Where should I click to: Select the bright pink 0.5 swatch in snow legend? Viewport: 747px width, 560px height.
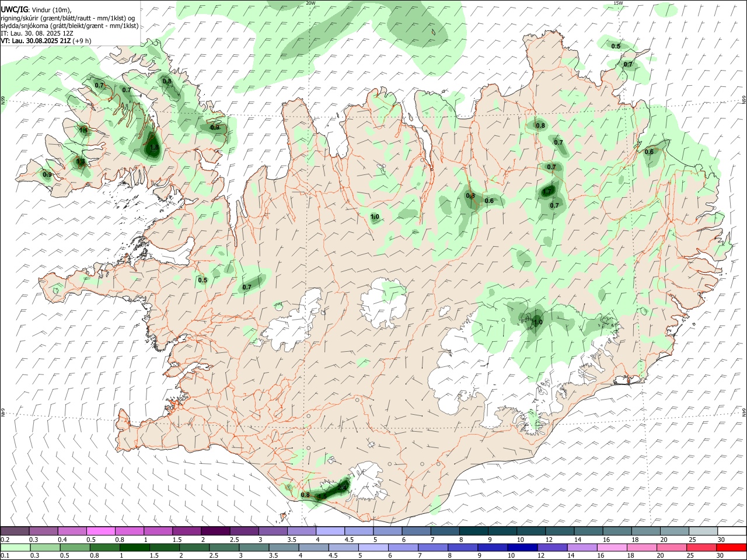[100, 531]
